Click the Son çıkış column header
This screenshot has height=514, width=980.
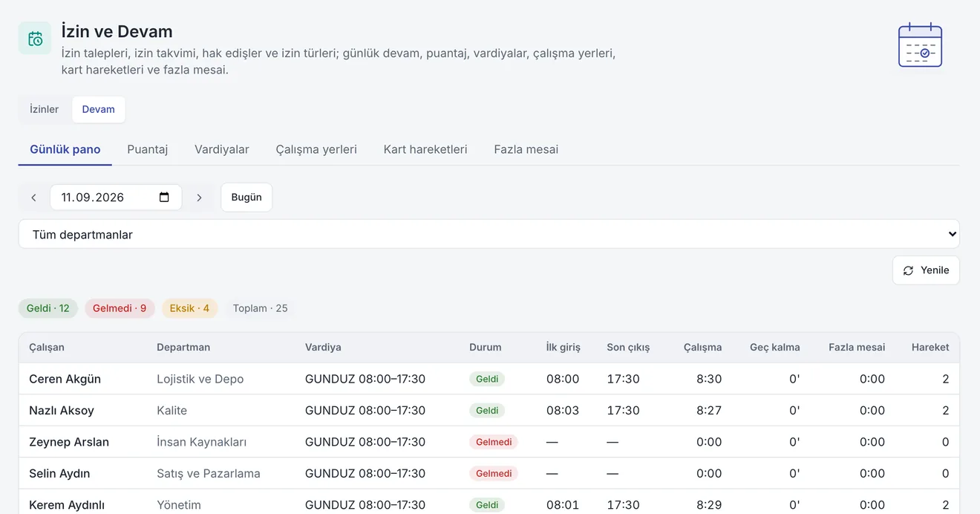coord(628,348)
